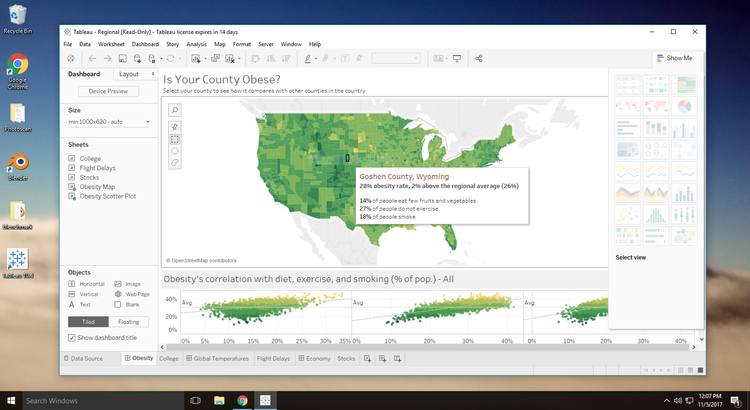Viewport: 750px width, 410px height.
Task: Open the Map menu
Action: pyautogui.click(x=220, y=44)
